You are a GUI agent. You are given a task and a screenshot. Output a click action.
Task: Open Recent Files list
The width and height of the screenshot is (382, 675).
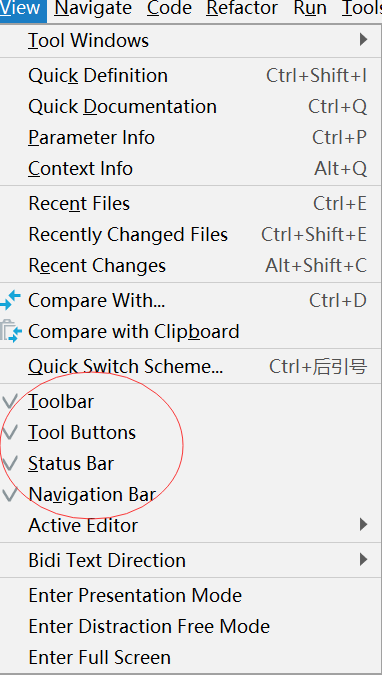click(x=191, y=204)
